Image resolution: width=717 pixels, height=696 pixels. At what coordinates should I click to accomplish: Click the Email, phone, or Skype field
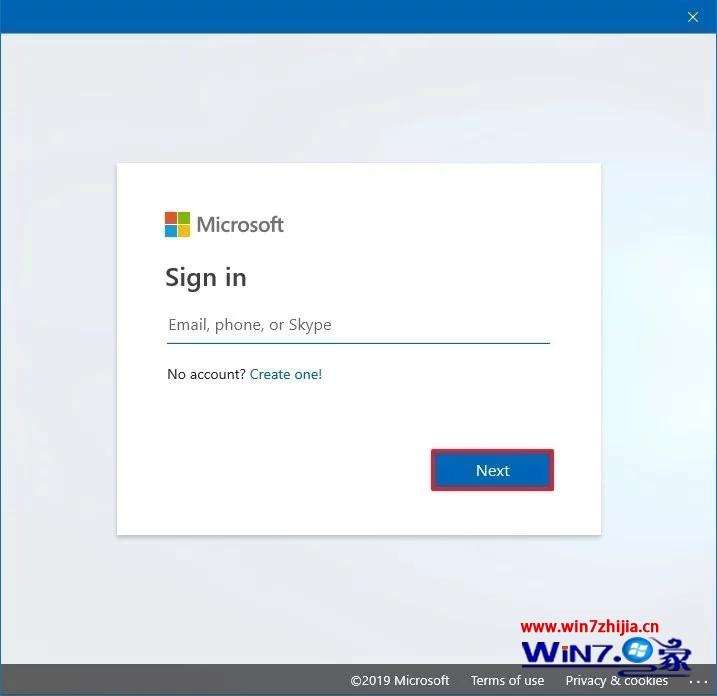[358, 325]
